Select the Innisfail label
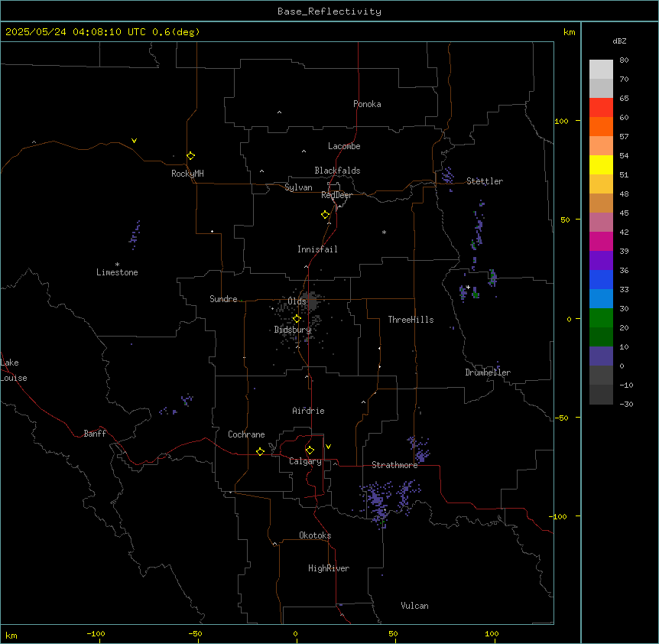Viewport: 659px width, 644px height. click(317, 249)
